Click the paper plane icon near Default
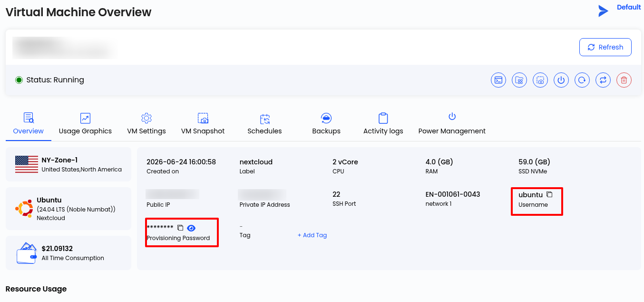This screenshot has width=644, height=302. click(603, 11)
